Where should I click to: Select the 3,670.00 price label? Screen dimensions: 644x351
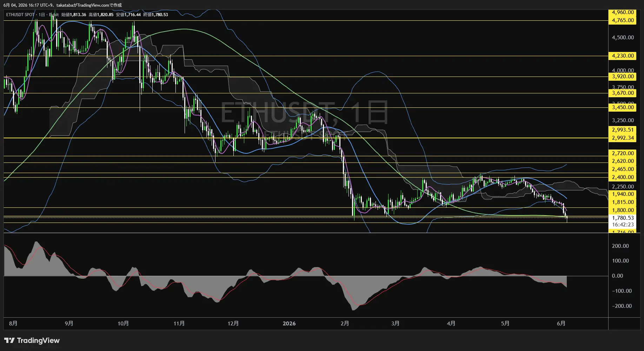click(x=623, y=93)
